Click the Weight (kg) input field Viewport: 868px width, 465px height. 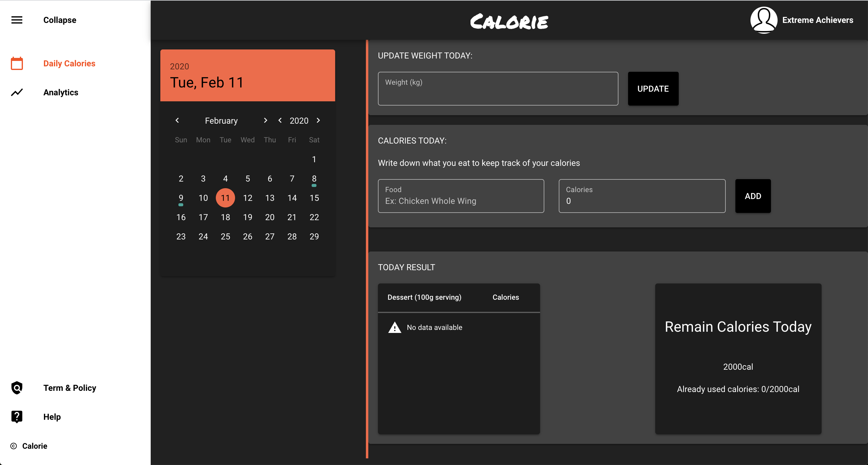pyautogui.click(x=498, y=89)
